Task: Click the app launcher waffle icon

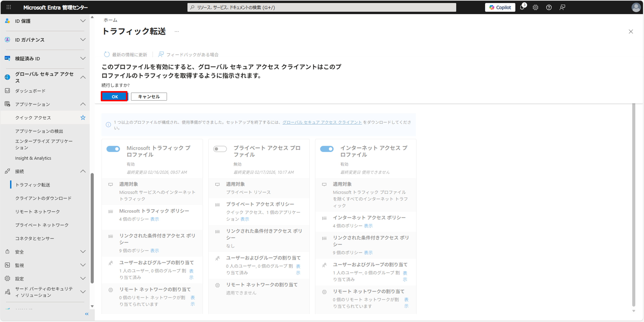Action: click(x=9, y=7)
